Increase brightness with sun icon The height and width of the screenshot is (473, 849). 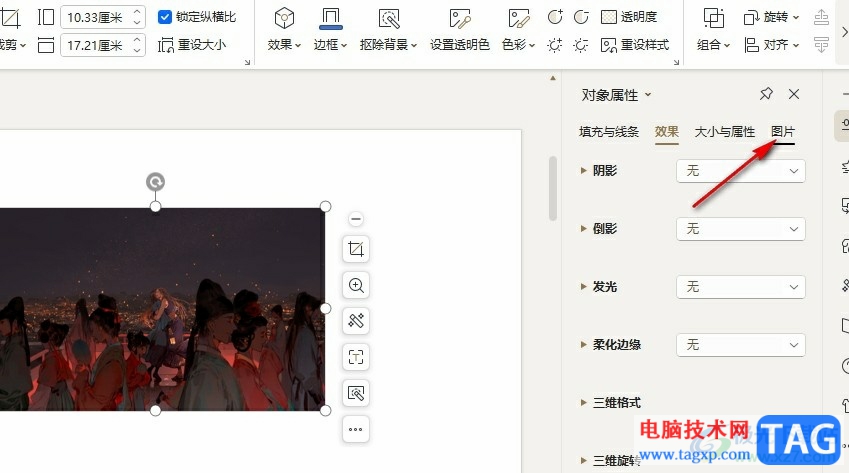point(555,45)
